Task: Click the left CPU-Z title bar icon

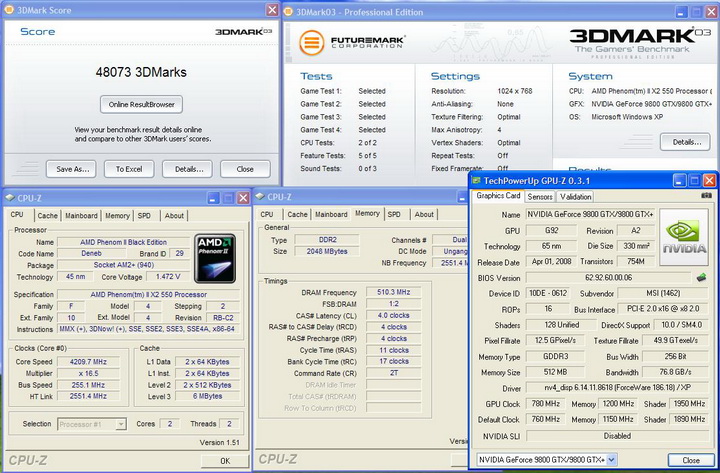Action: (10, 198)
